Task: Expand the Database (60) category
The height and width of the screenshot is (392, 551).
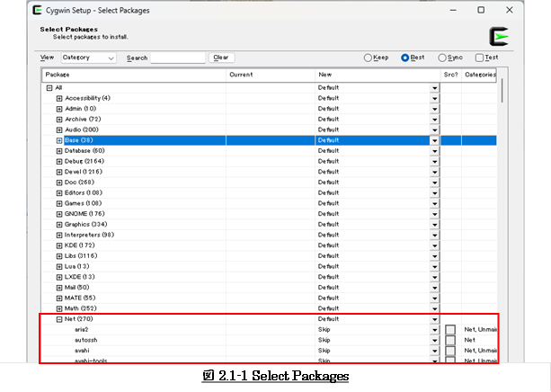Action: coord(59,151)
